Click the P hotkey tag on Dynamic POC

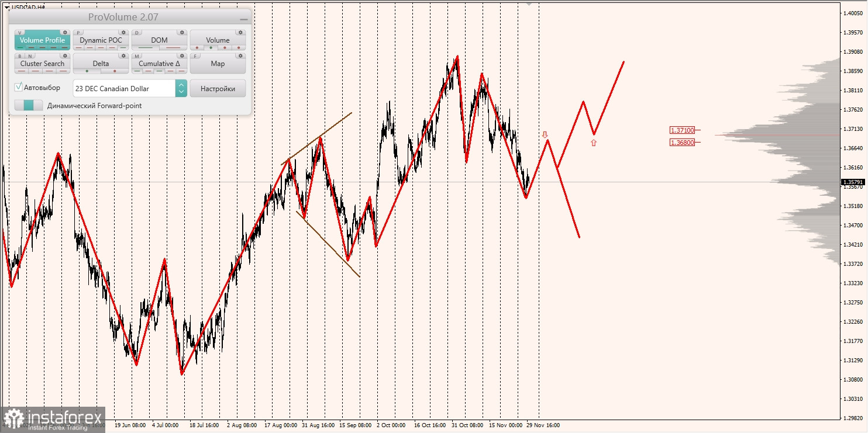click(78, 32)
